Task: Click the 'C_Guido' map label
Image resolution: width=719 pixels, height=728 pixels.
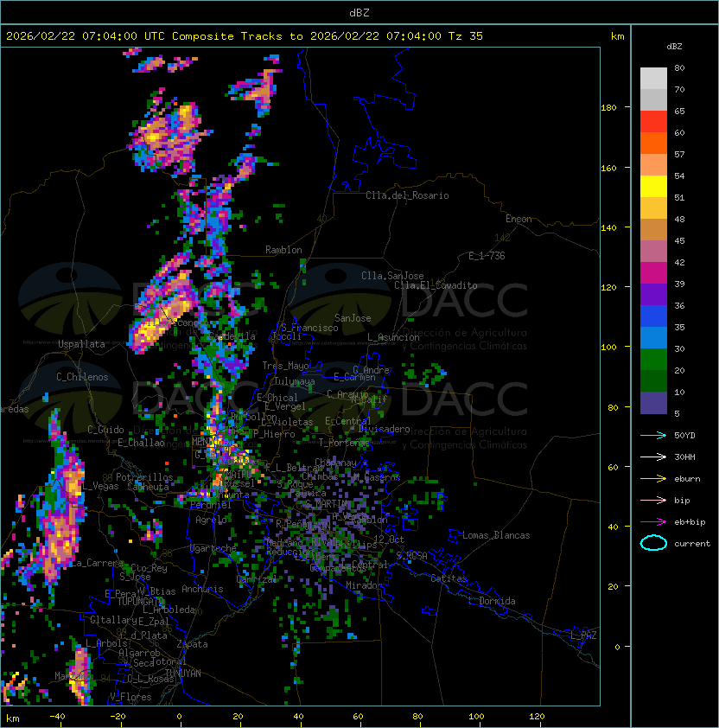Action: click(105, 430)
